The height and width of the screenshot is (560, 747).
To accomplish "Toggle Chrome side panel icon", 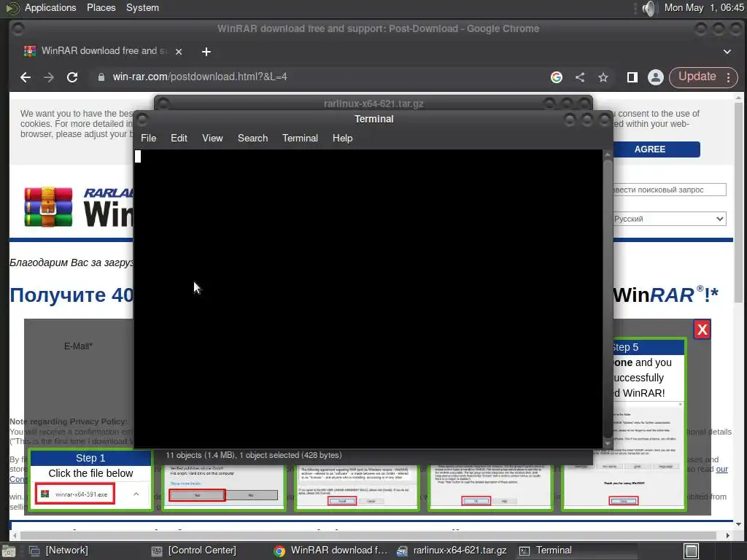I will (632, 77).
